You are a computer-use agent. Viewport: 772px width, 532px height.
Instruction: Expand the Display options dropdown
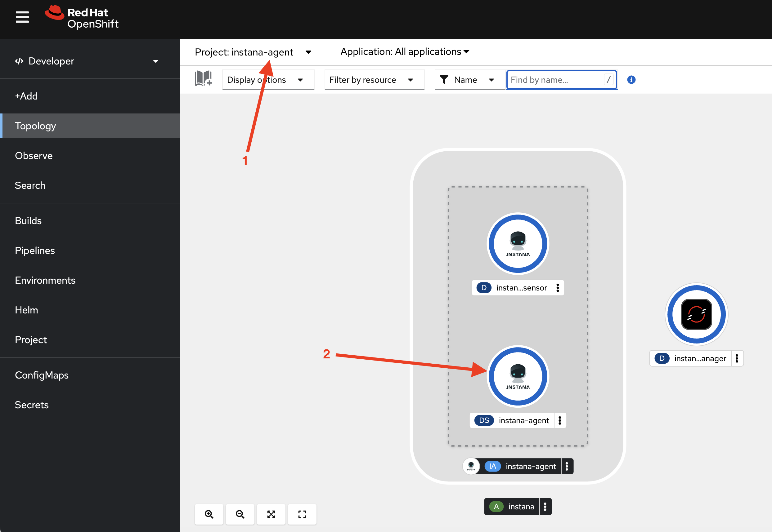tap(268, 80)
